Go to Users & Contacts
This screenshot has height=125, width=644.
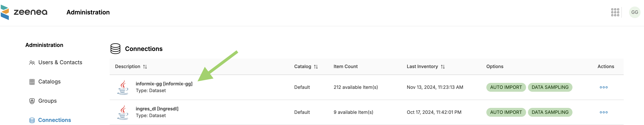[60, 62]
